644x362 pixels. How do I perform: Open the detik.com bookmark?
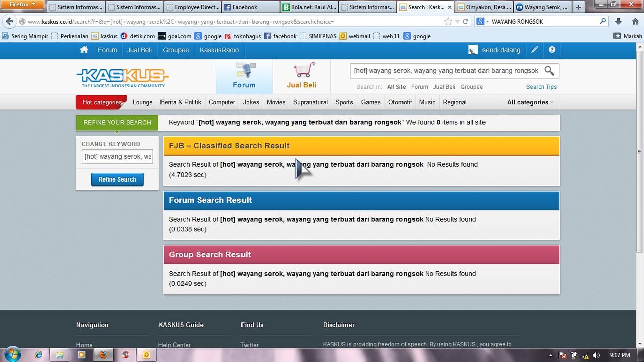tap(138, 36)
